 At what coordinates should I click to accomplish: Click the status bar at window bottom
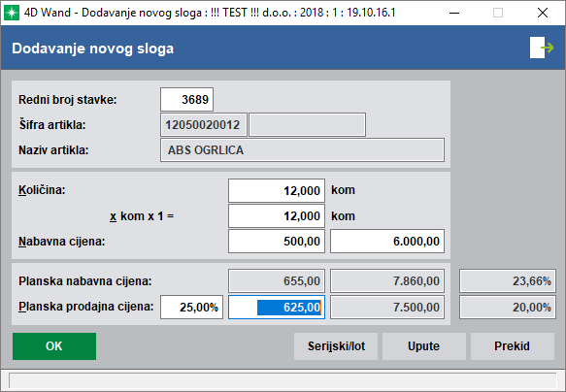point(283,380)
